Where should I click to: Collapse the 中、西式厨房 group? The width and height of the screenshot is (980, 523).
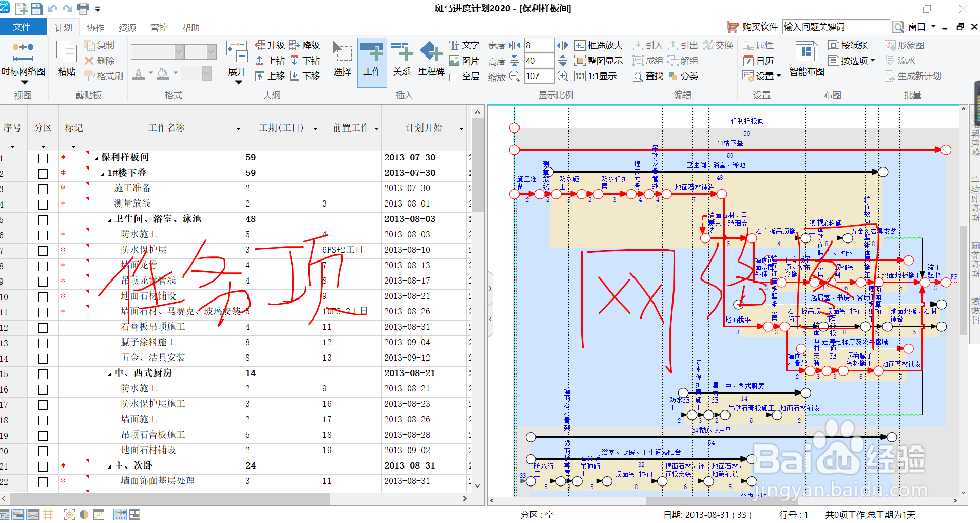(109, 374)
